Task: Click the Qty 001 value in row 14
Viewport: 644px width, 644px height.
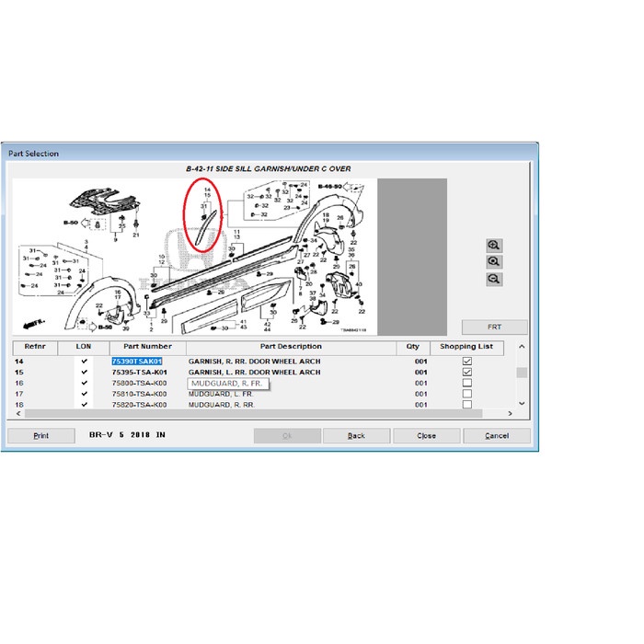Action: (x=421, y=362)
